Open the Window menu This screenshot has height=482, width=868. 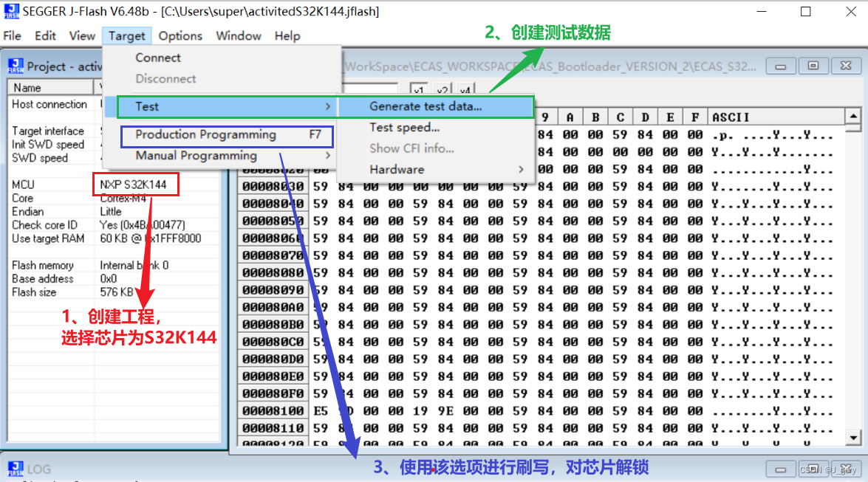[x=239, y=36]
